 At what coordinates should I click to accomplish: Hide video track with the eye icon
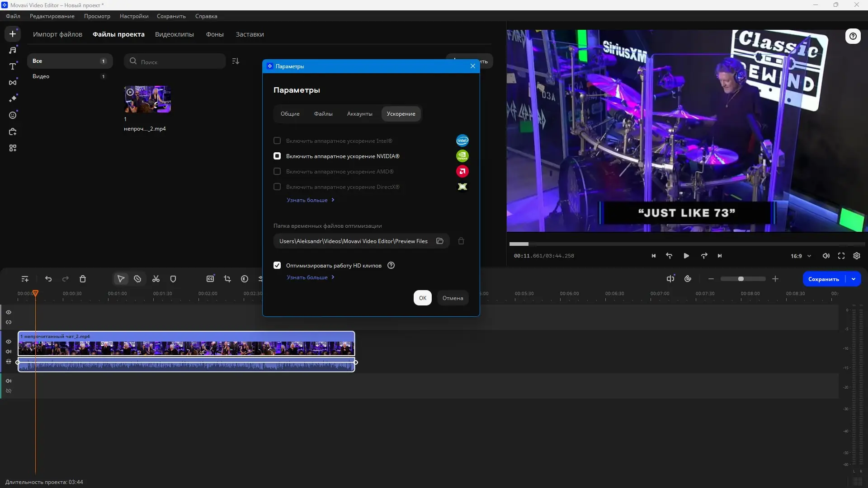(x=9, y=342)
